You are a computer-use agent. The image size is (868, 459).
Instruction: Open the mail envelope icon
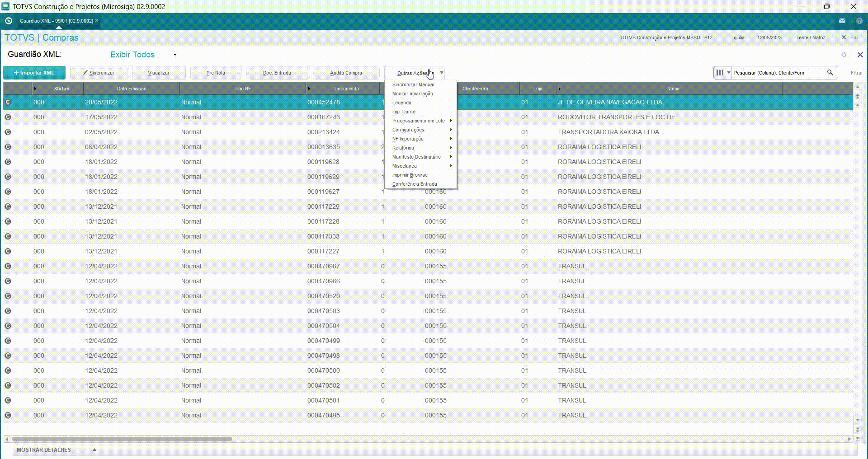pyautogui.click(x=842, y=21)
